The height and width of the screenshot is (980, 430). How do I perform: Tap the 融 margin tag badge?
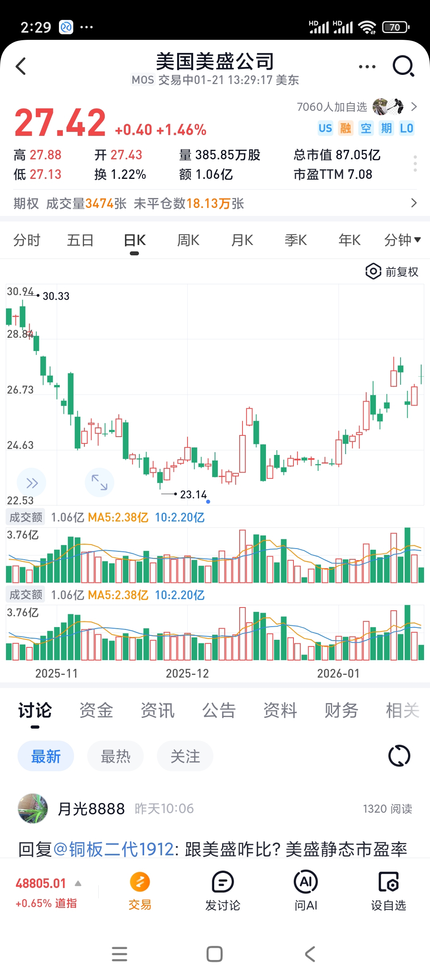coord(346,128)
